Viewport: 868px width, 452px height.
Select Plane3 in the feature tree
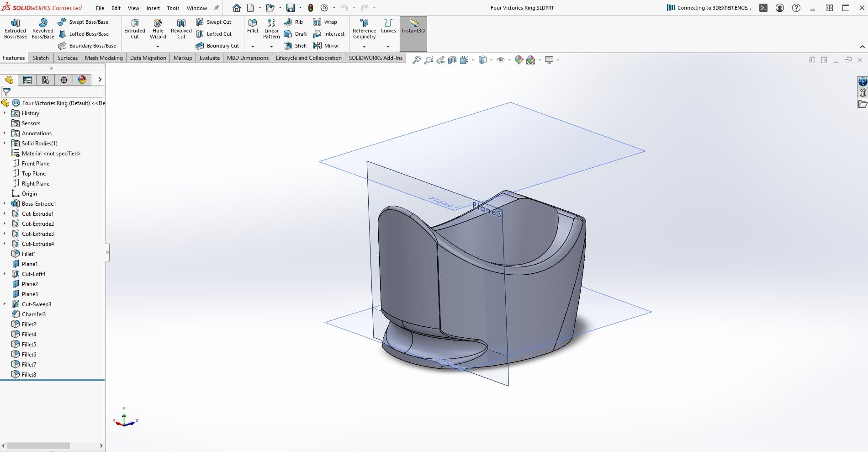pos(30,294)
